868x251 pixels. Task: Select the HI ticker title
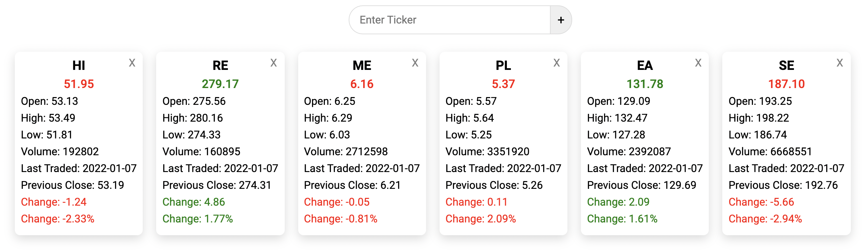click(x=78, y=66)
